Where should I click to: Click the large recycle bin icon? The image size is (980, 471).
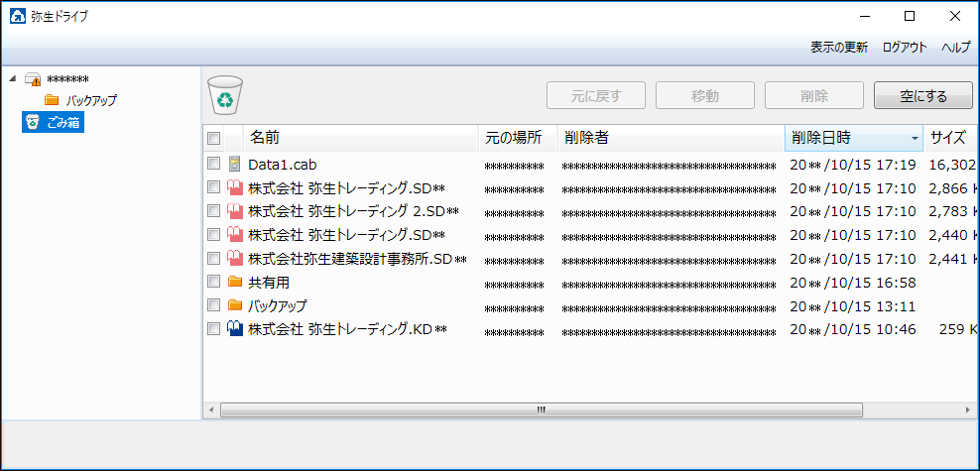pyautogui.click(x=225, y=96)
